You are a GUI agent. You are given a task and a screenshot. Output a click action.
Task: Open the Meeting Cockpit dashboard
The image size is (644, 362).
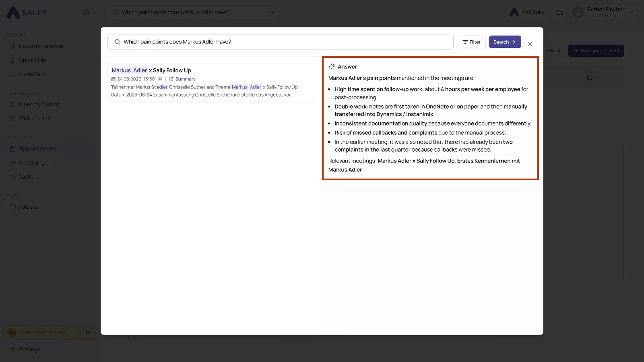pos(39,104)
